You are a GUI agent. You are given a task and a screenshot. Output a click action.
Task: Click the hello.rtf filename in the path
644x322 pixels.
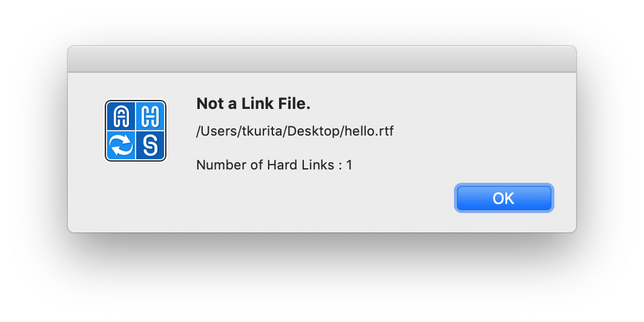pos(370,131)
